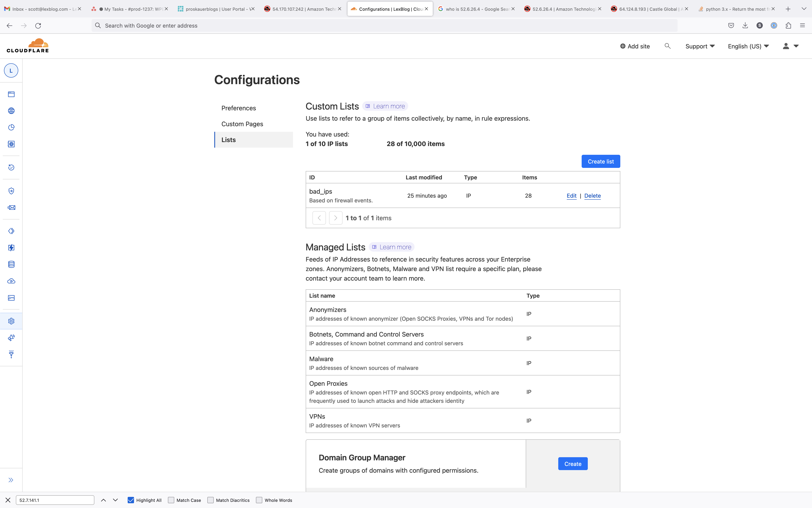Switch to the Gmail Inbox tab
The image size is (812, 508).
[43, 9]
